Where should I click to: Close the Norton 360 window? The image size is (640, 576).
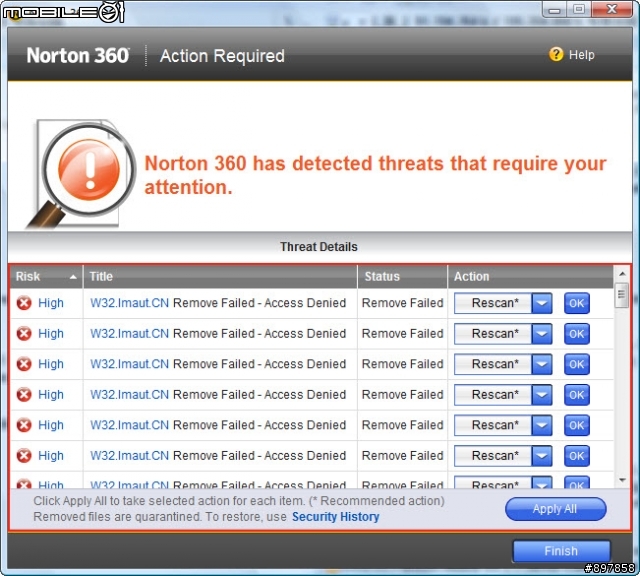(x=611, y=9)
